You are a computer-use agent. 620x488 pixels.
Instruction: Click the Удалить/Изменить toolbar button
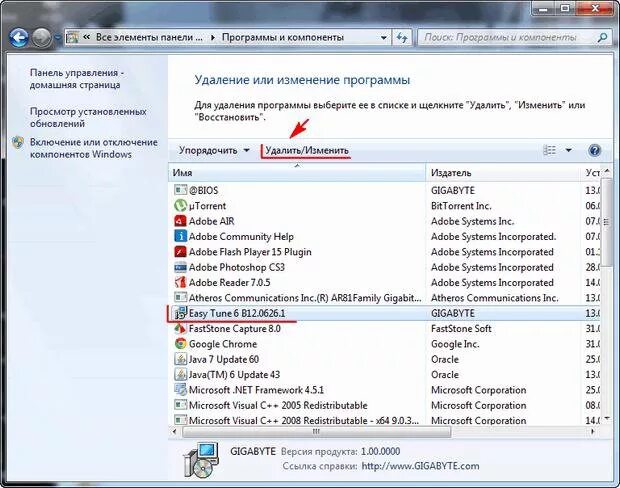pos(307,150)
